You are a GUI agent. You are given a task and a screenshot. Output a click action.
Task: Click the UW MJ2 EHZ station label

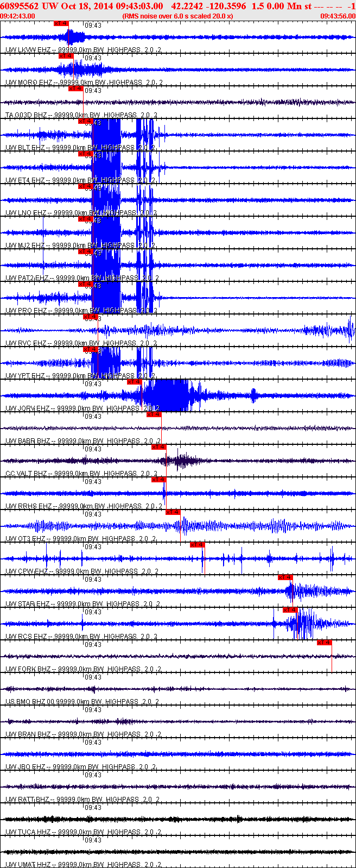point(25,246)
